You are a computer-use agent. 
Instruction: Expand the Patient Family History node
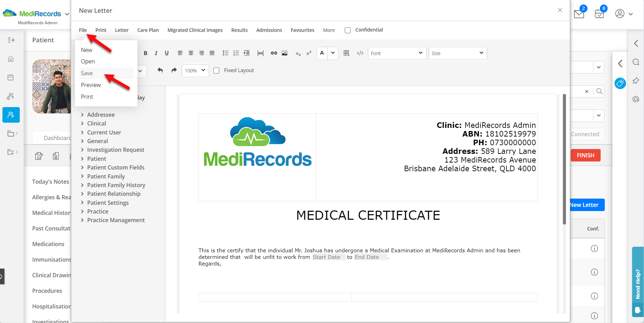[x=82, y=185]
